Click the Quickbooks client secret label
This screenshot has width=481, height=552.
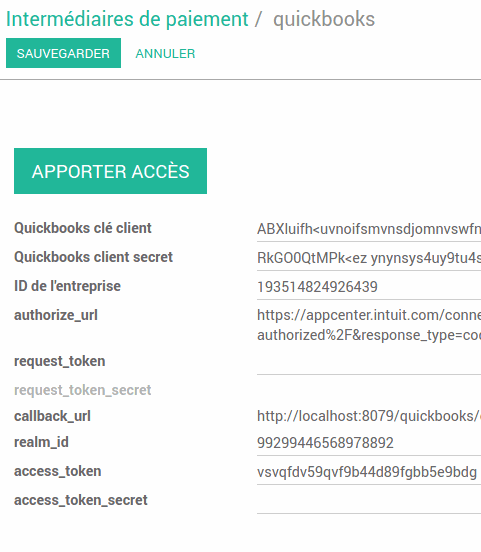point(93,257)
